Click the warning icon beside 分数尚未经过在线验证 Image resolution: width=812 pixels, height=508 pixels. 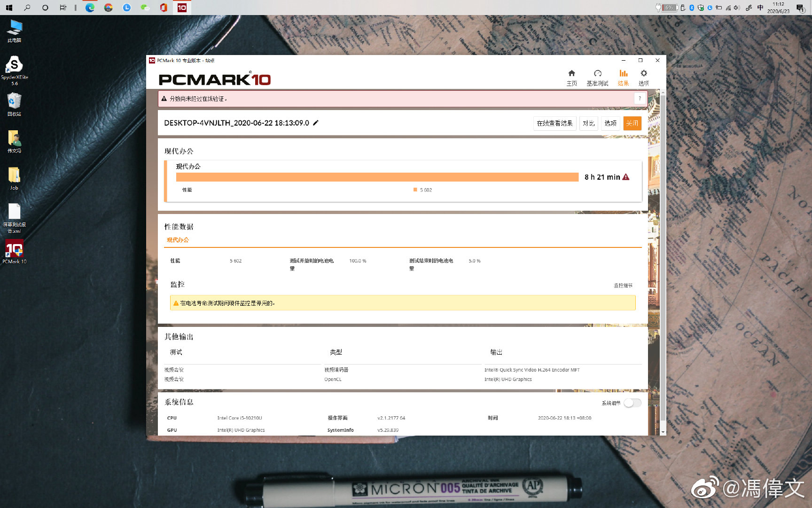(x=164, y=99)
